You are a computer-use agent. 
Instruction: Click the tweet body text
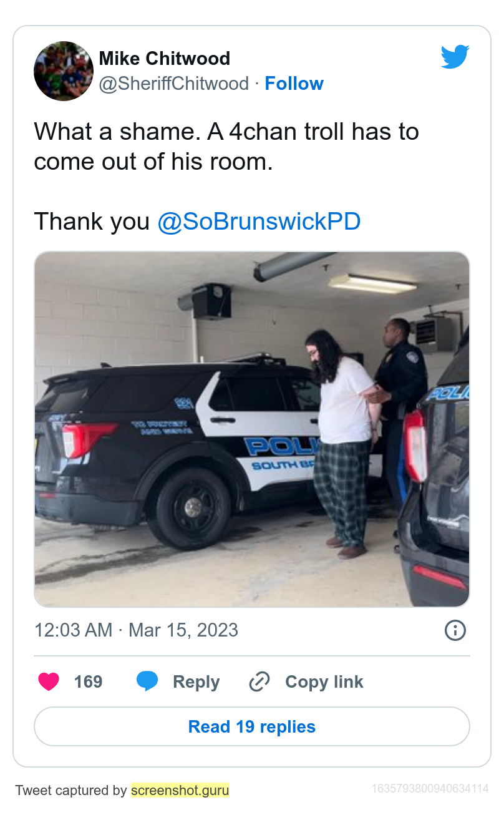(226, 177)
